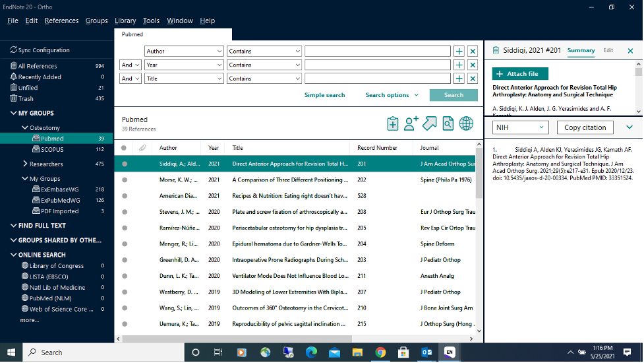Select the SCOPUS group

[57, 150]
